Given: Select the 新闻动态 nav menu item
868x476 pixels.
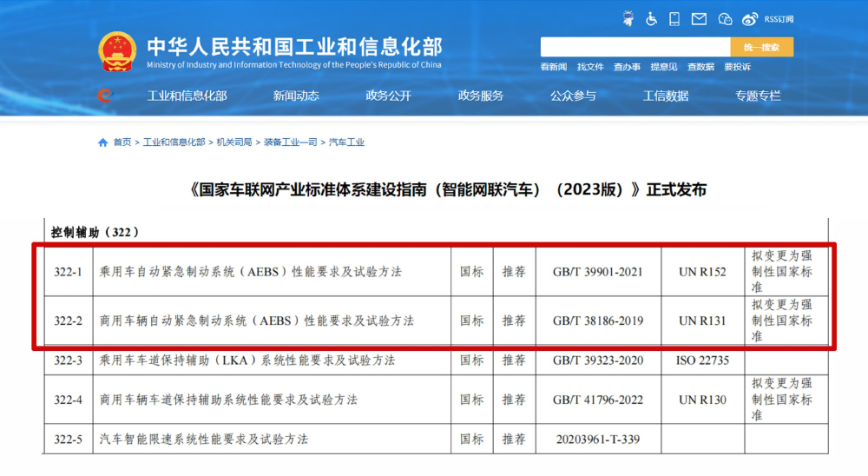Looking at the screenshot, I should [x=296, y=96].
